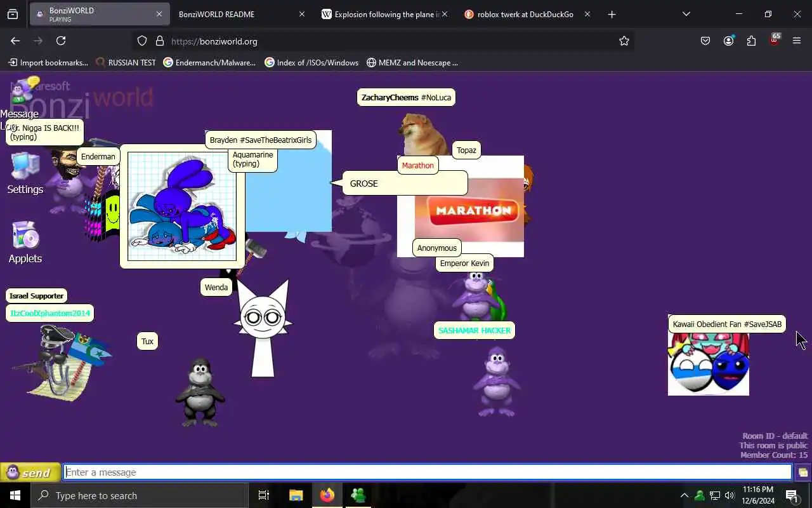Open the Applets disc icon

26,236
